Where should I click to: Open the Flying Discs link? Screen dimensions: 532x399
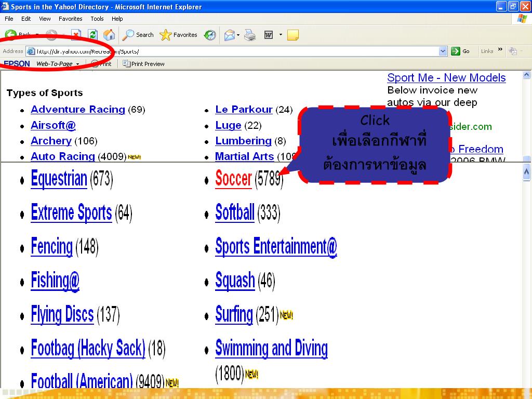pos(62,314)
